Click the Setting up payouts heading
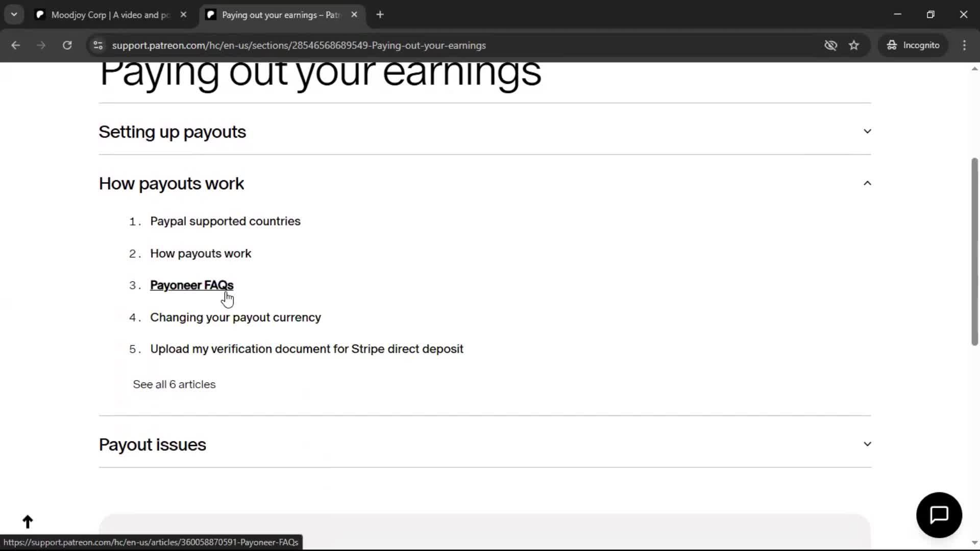 click(173, 132)
